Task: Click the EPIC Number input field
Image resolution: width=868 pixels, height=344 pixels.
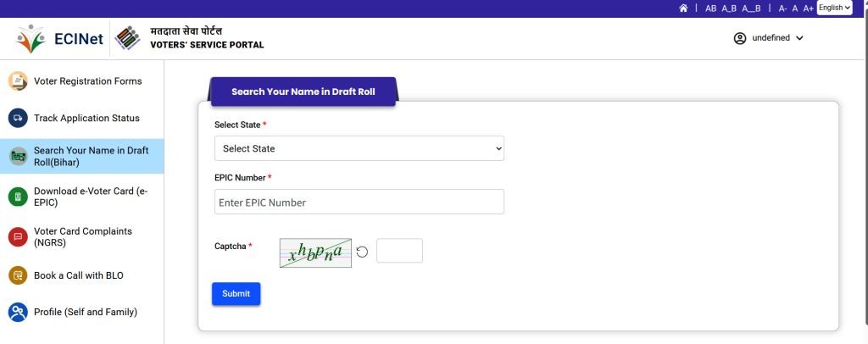Action: point(359,202)
